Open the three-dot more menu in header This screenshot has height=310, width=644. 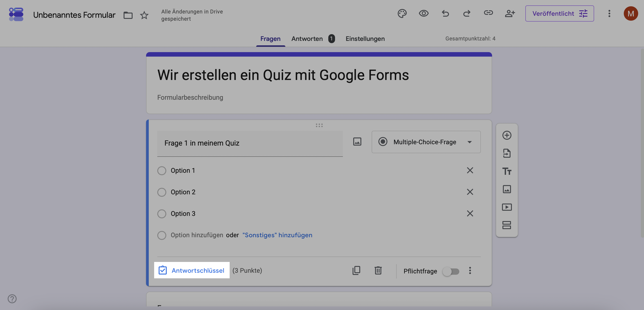(x=609, y=13)
